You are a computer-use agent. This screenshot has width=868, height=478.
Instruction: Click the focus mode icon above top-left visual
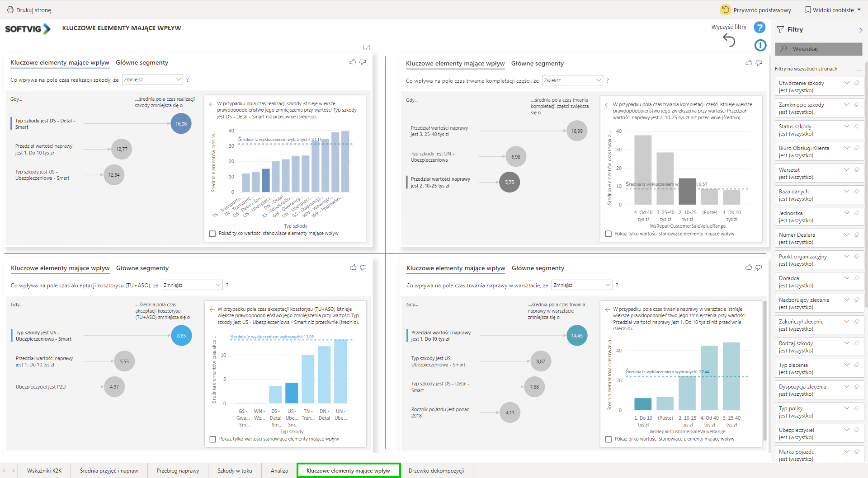367,47
